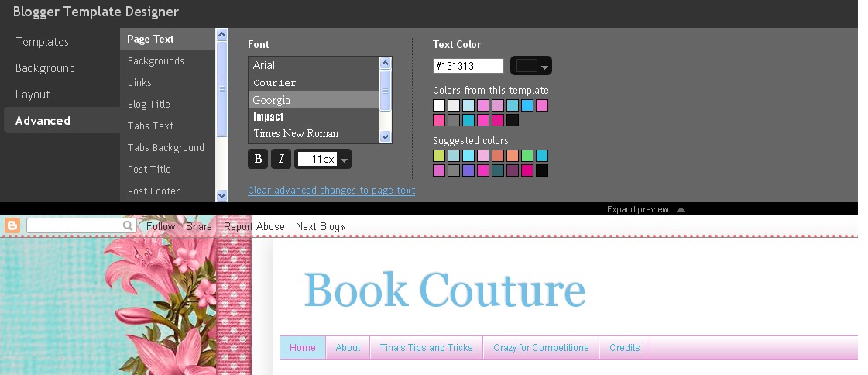
Task: Open Tina's Tips and Tricks tab
Action: coord(426,347)
